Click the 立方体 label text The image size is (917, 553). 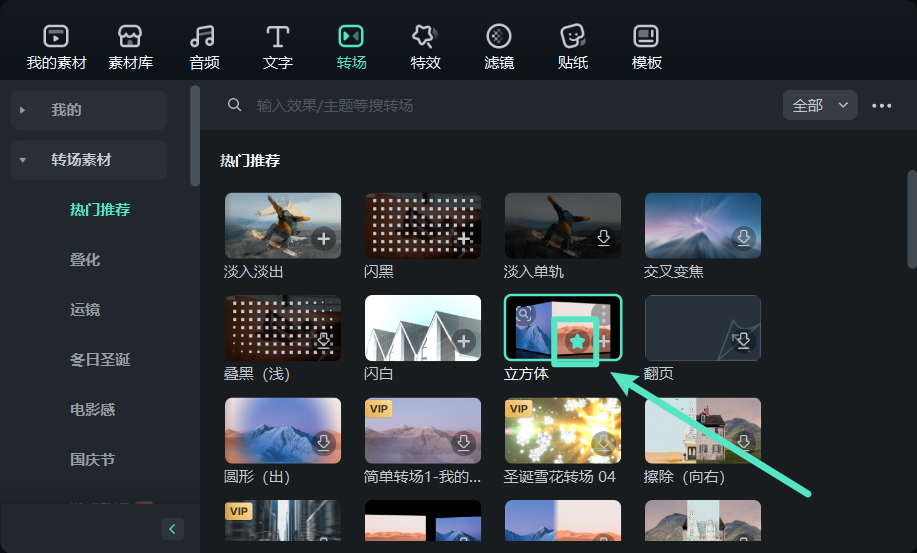point(526,374)
